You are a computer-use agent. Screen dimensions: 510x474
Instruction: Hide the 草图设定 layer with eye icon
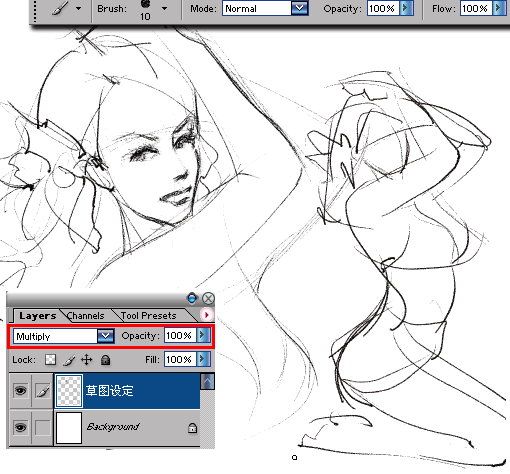pos(20,390)
